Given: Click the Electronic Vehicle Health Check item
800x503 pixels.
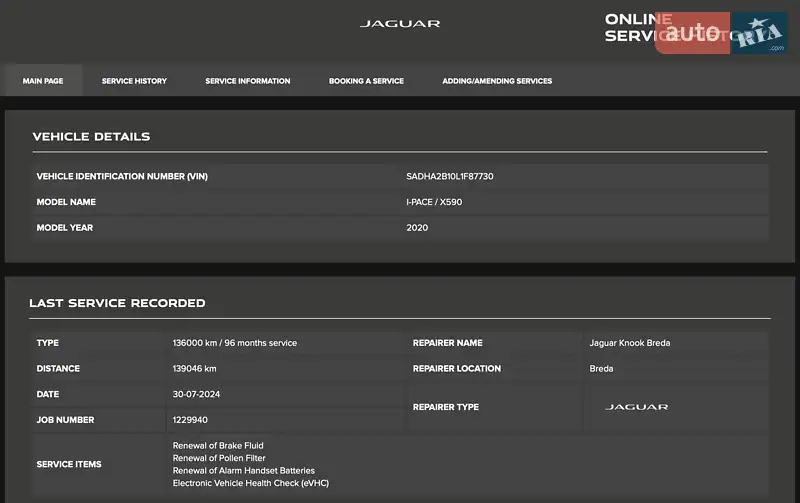Looking at the screenshot, I should click(x=250, y=483).
